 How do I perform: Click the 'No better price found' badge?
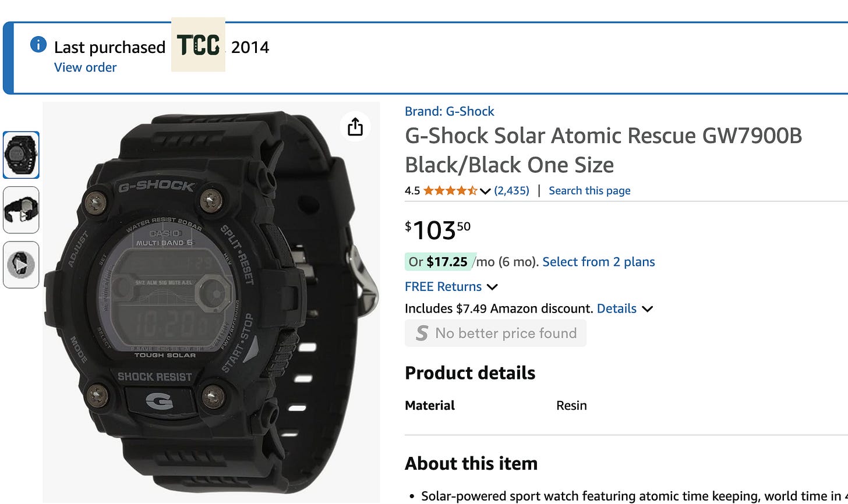pyautogui.click(x=495, y=333)
